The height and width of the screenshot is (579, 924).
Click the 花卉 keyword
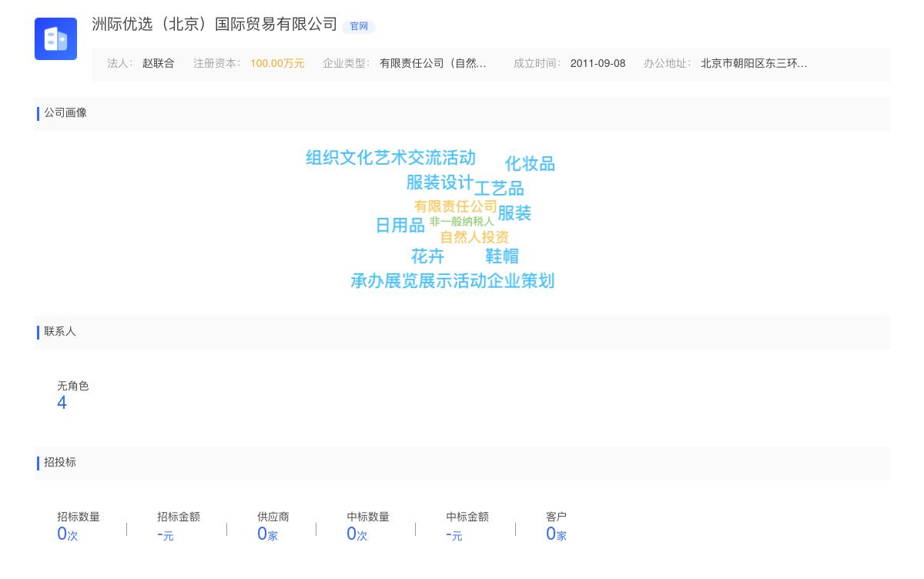(x=427, y=256)
